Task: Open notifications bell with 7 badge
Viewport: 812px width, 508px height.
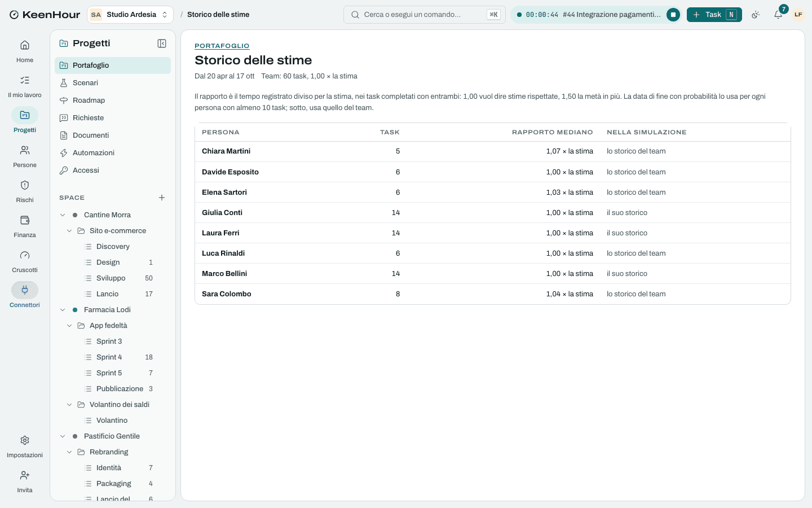Action: (x=778, y=15)
